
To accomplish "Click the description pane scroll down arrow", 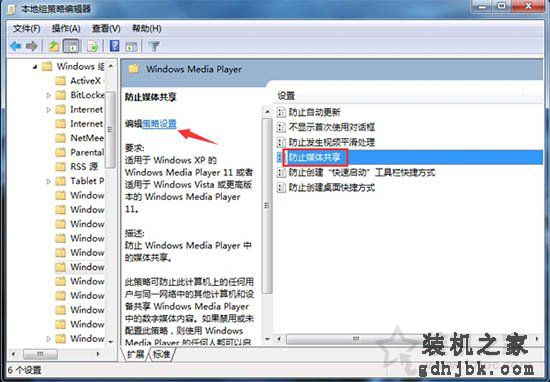I will coord(267,339).
